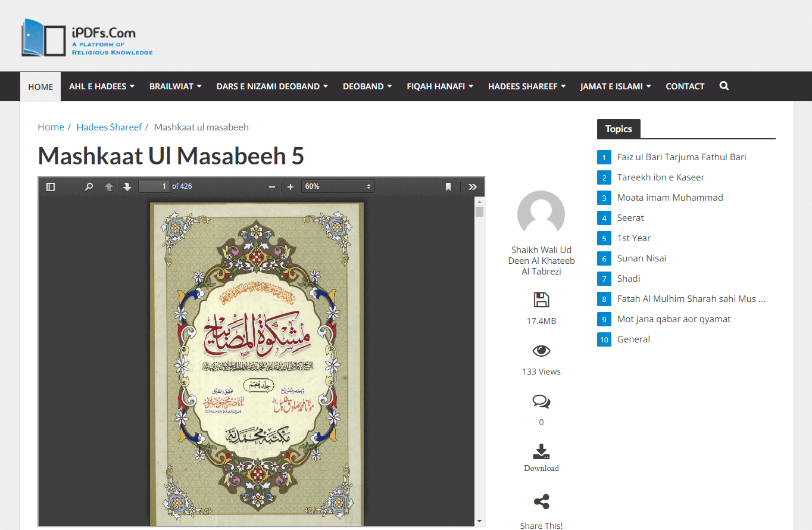Follow the Hadees Shareef breadcrumb link
The image size is (812, 530).
click(x=110, y=127)
